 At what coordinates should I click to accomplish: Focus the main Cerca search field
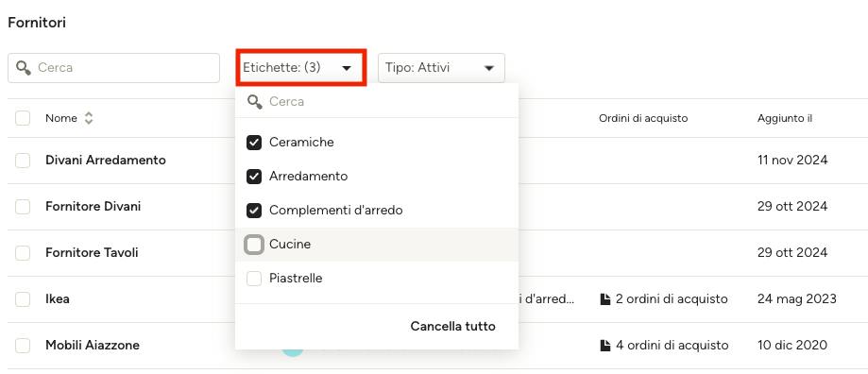pyautogui.click(x=113, y=68)
